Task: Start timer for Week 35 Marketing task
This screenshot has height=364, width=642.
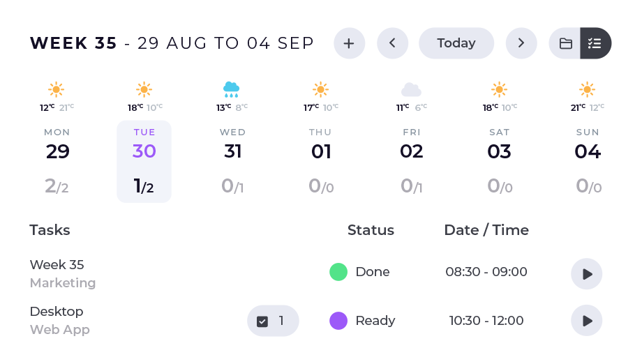Action: [x=587, y=273]
